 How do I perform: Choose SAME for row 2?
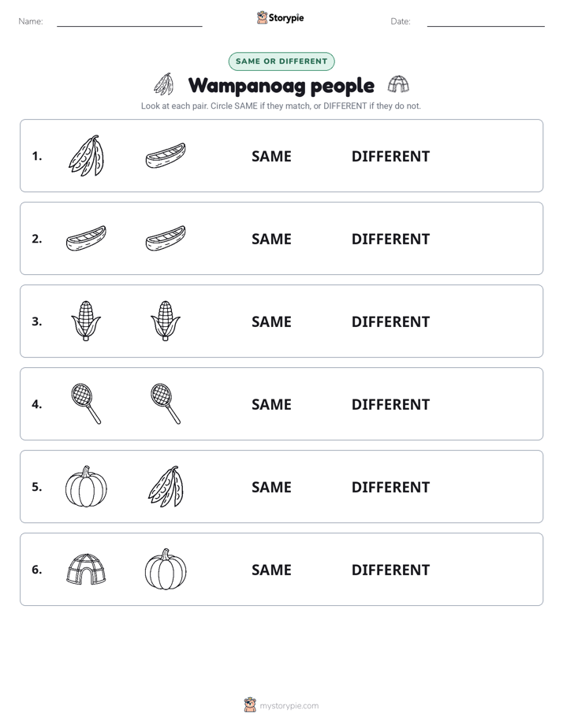pos(271,239)
